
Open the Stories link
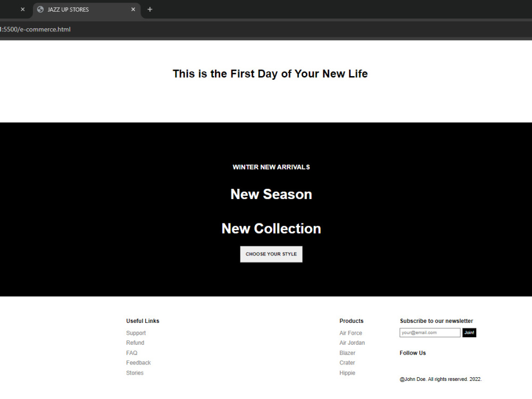[135, 373]
